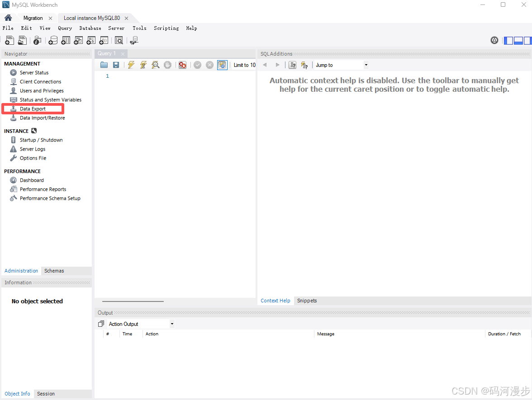Go forward in SQL Additions help

pyautogui.click(x=278, y=65)
